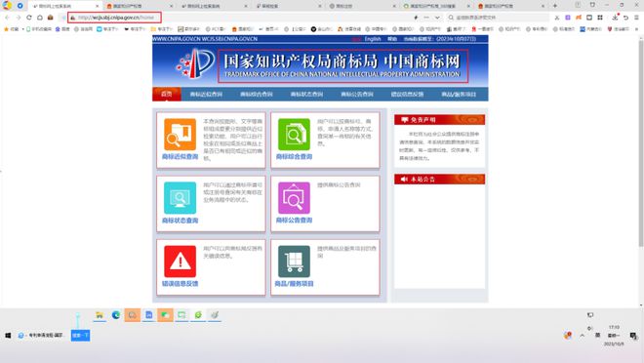Click the 商品/服务项目 text link under cart icon
The width and height of the screenshot is (644, 363).
294,284
